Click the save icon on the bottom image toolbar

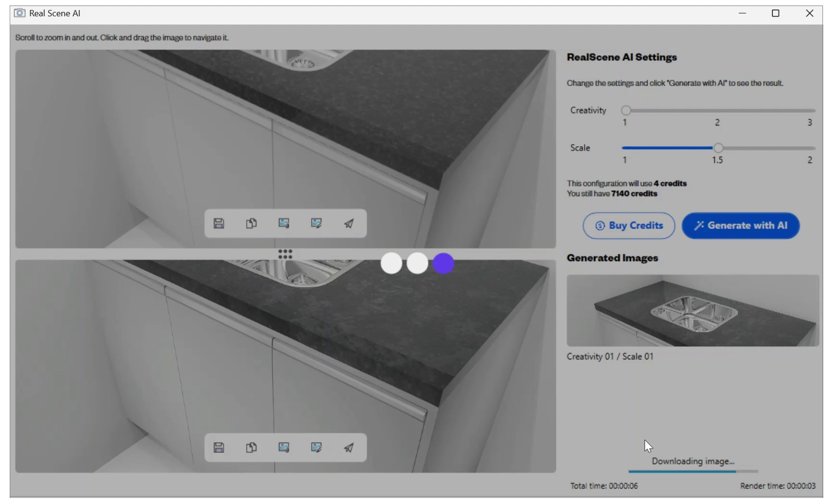[x=219, y=448]
